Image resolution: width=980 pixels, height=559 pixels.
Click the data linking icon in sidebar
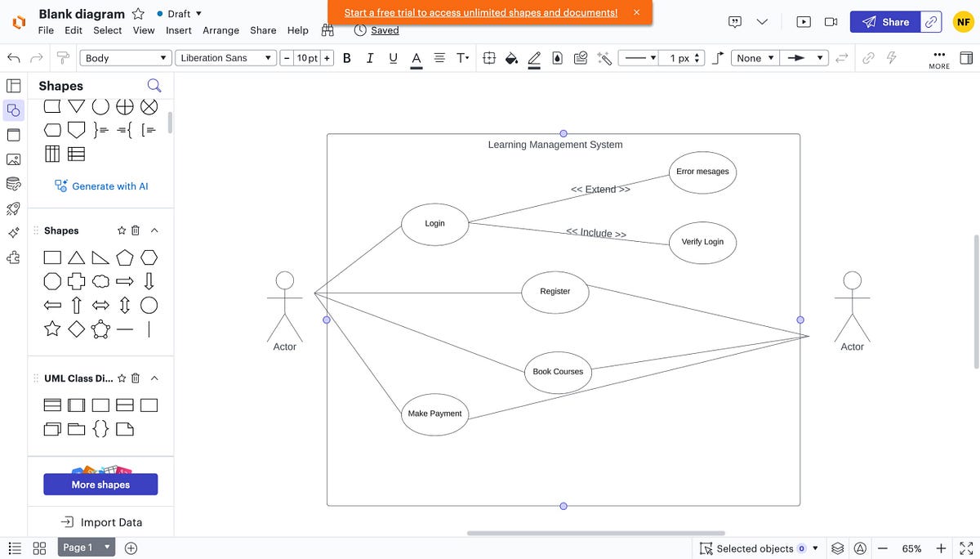13,184
